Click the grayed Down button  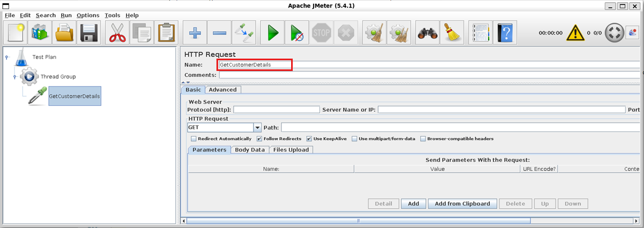(x=573, y=204)
